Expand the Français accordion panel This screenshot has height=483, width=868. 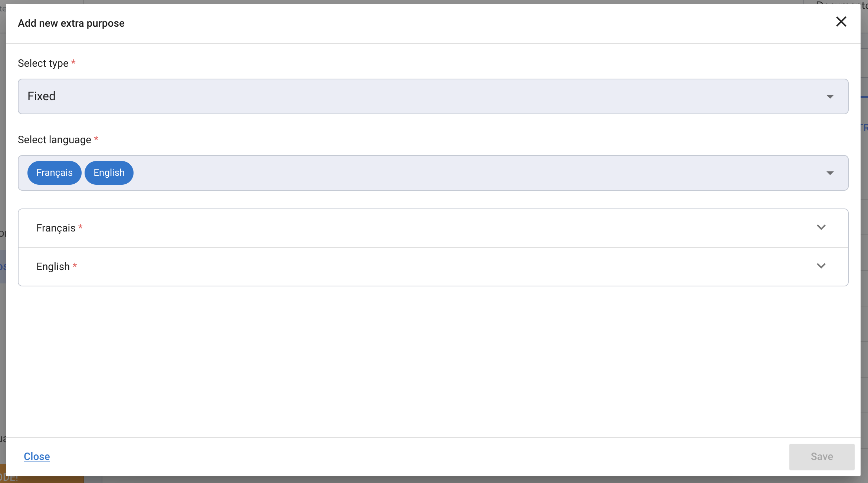click(408, 228)
